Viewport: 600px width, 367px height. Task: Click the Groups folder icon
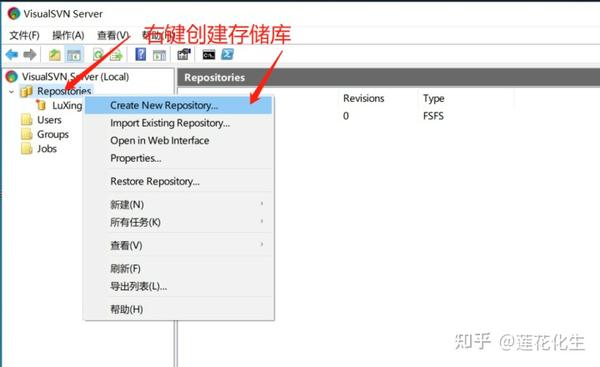click(26, 134)
